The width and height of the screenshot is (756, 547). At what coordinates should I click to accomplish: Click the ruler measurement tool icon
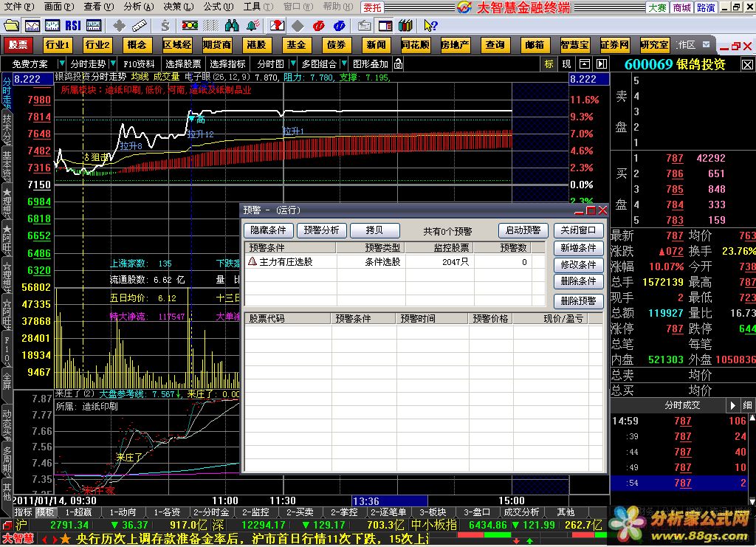point(139,26)
